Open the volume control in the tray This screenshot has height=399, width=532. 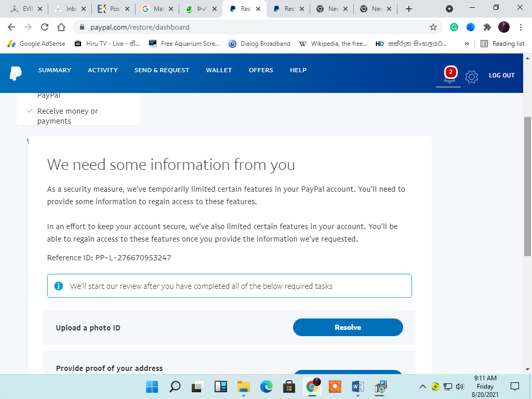(460, 387)
